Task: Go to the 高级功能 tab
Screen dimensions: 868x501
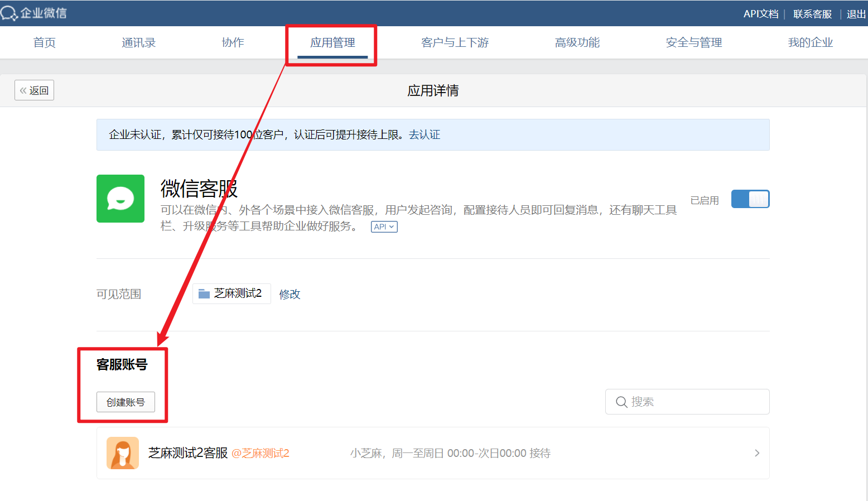Action: pyautogui.click(x=577, y=42)
